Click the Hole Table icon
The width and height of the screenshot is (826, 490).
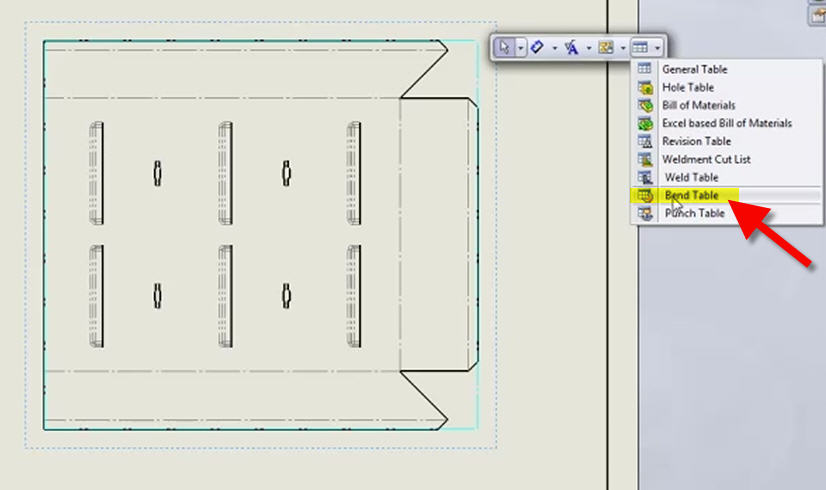click(645, 87)
